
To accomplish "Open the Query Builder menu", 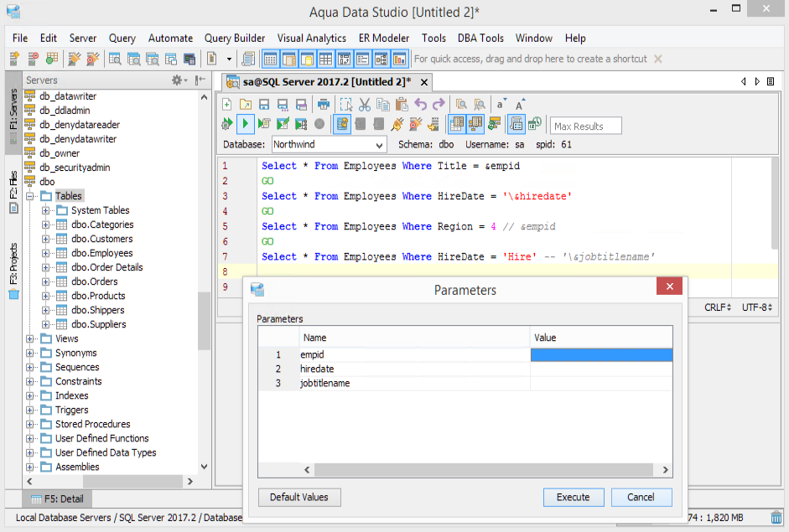I will 235,39.
